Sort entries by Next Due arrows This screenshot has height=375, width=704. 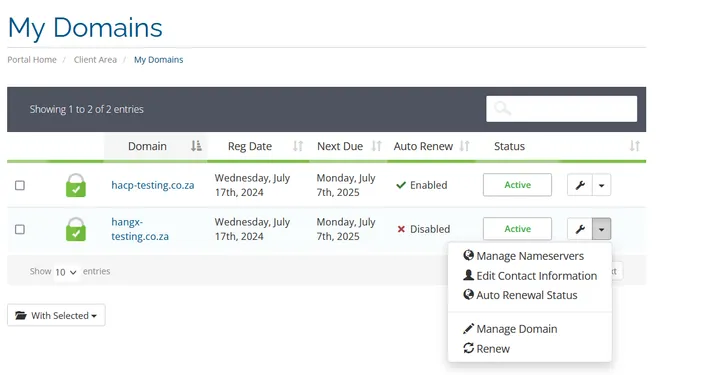[x=376, y=146]
